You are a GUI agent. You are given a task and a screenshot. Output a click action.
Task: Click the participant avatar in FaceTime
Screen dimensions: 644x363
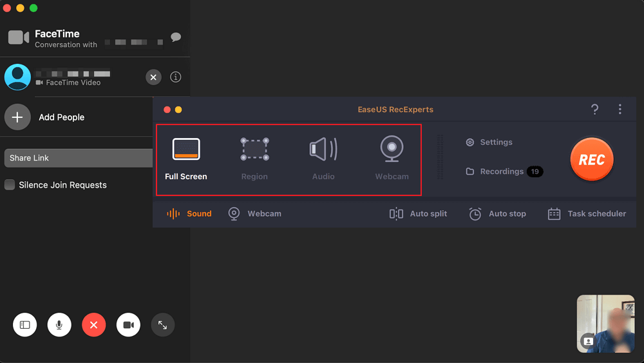(17, 77)
